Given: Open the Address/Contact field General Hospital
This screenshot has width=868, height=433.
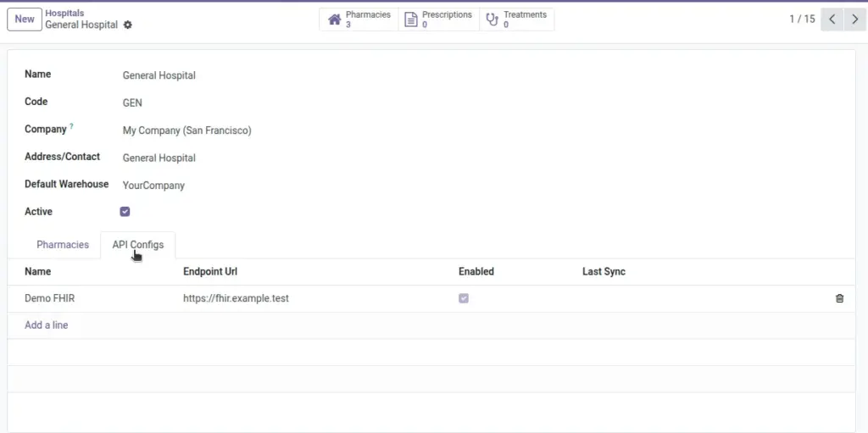Looking at the screenshot, I should point(159,158).
